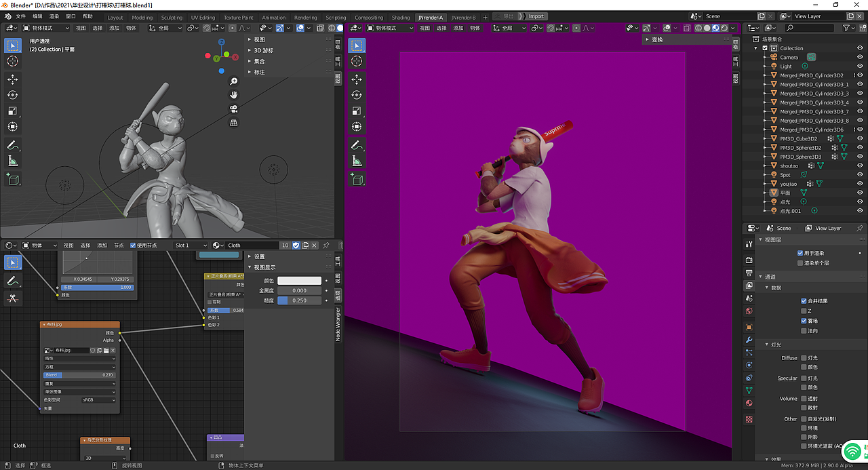The height and width of the screenshot is (470, 868).
Task: Expand the shoutao object in outliner
Action: [x=766, y=165]
